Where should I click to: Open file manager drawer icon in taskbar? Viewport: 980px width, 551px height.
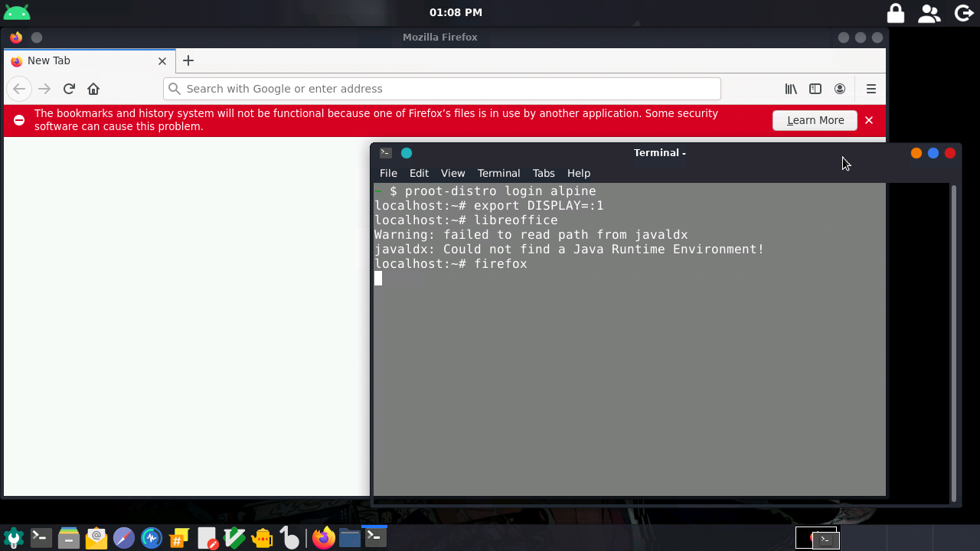pyautogui.click(x=69, y=538)
